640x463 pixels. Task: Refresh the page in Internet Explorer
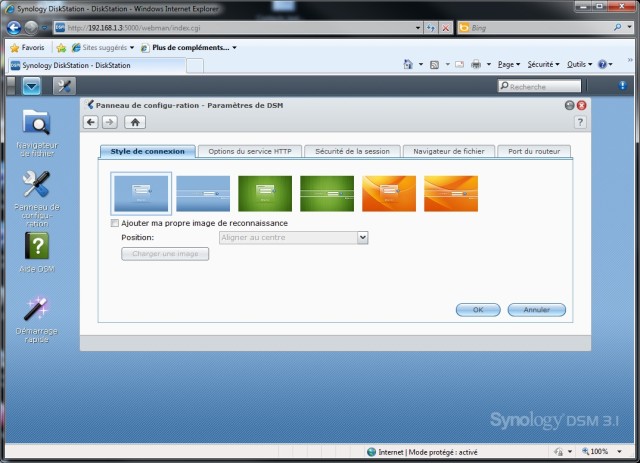click(431, 28)
